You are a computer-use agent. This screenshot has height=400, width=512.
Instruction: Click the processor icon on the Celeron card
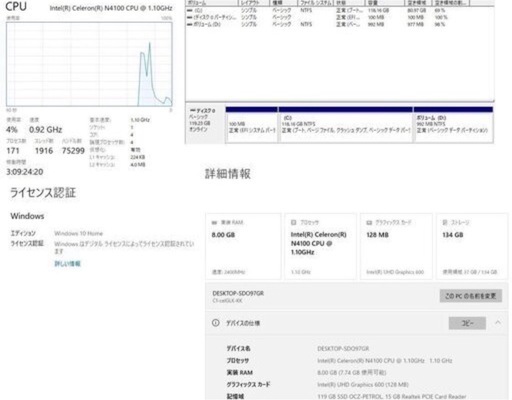294,222
